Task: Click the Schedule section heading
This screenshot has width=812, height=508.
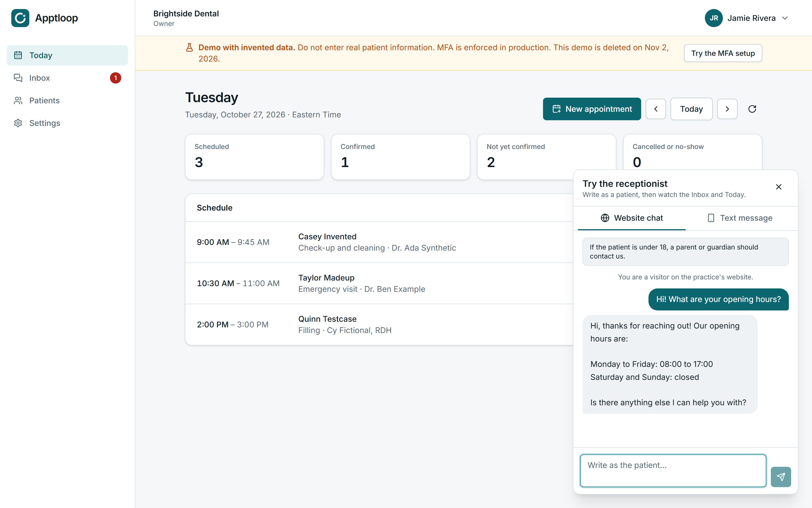Action: coord(214,208)
